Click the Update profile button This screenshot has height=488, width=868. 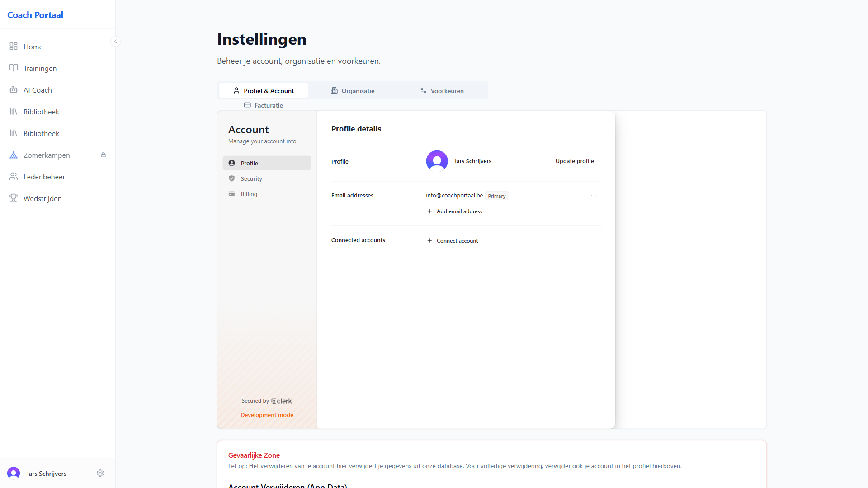(x=574, y=161)
